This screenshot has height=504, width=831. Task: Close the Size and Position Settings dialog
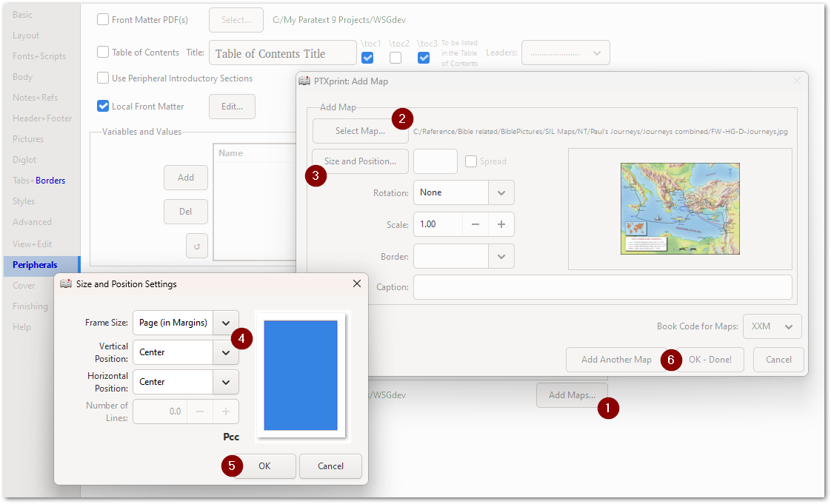point(357,283)
